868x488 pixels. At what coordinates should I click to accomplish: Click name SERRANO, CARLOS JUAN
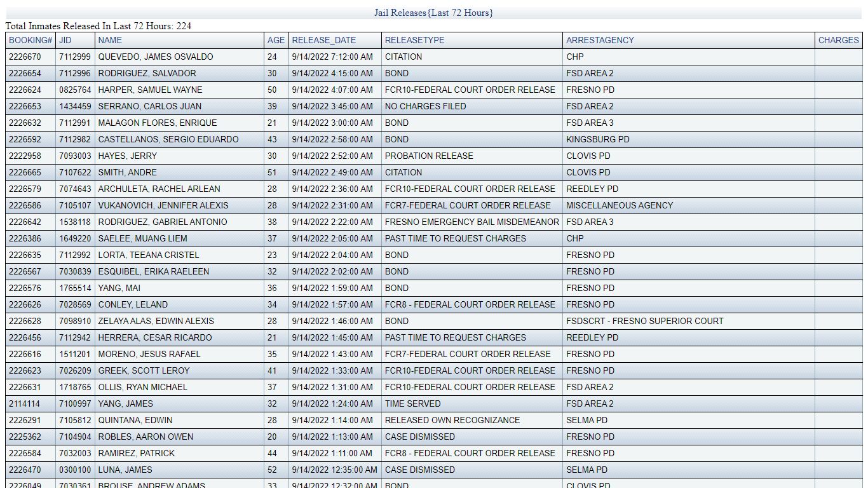pyautogui.click(x=149, y=106)
